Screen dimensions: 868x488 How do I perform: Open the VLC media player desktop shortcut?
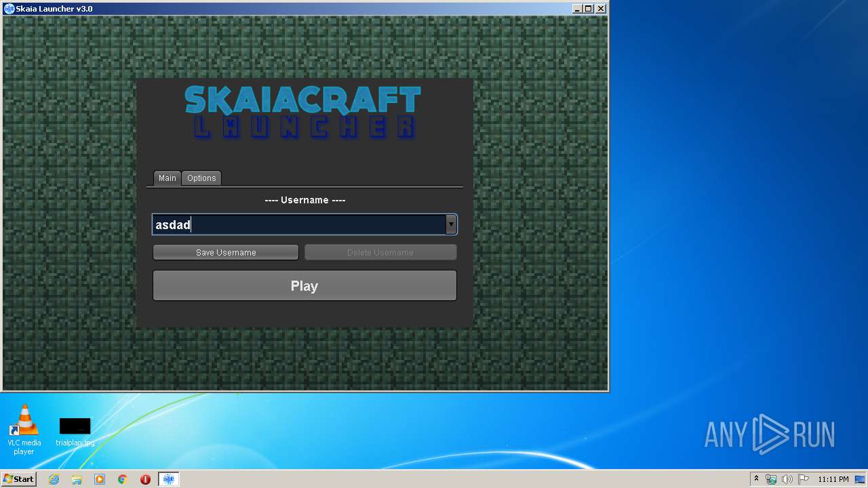point(24,429)
